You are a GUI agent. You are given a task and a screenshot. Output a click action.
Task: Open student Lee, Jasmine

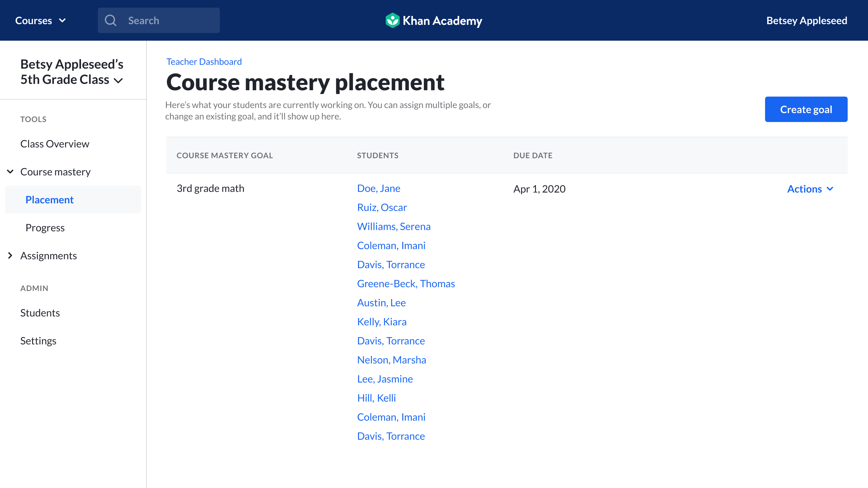tap(385, 379)
